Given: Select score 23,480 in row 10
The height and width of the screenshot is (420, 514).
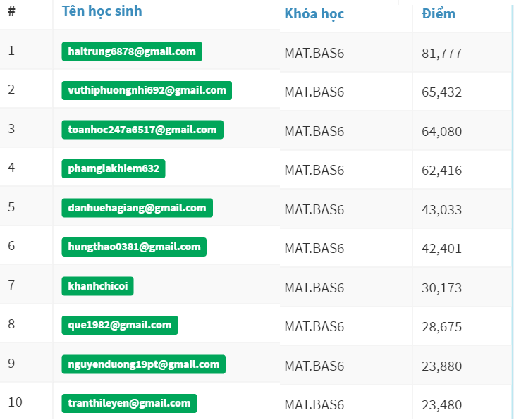Looking at the screenshot, I should point(441,405).
